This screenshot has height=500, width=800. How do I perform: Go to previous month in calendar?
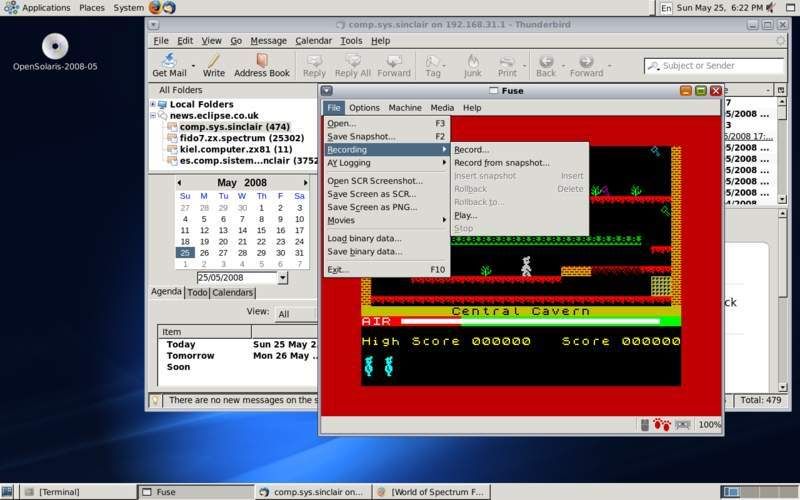179,183
